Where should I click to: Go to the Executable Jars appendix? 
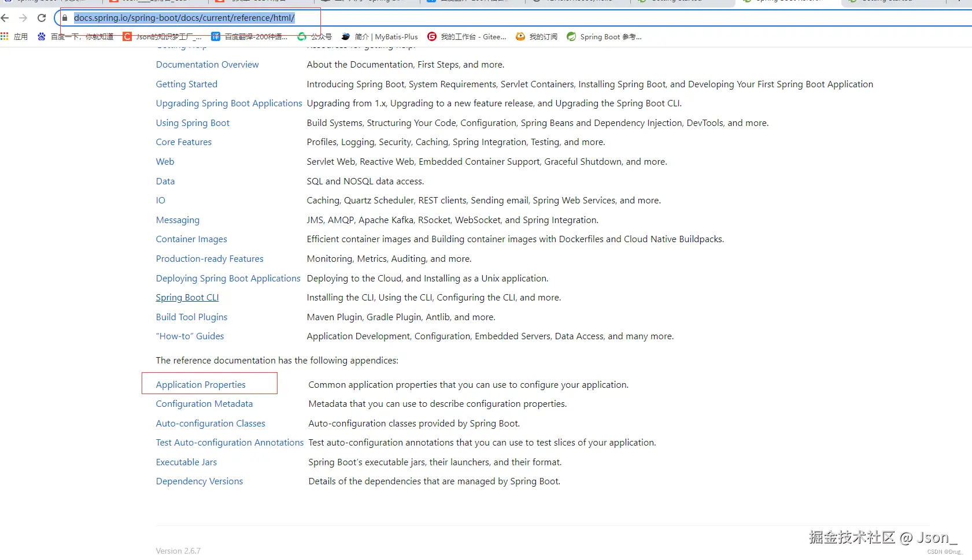point(186,462)
